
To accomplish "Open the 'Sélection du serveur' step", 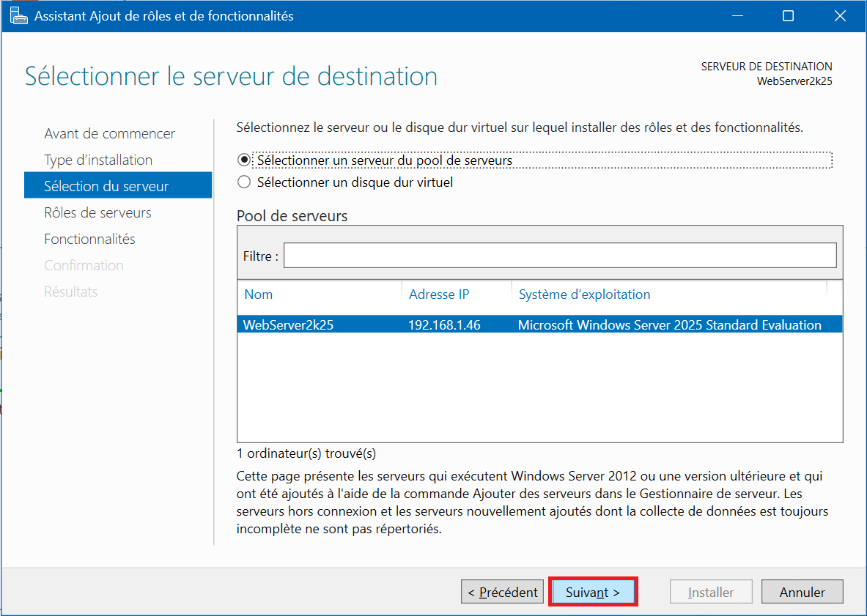I will tap(106, 186).
